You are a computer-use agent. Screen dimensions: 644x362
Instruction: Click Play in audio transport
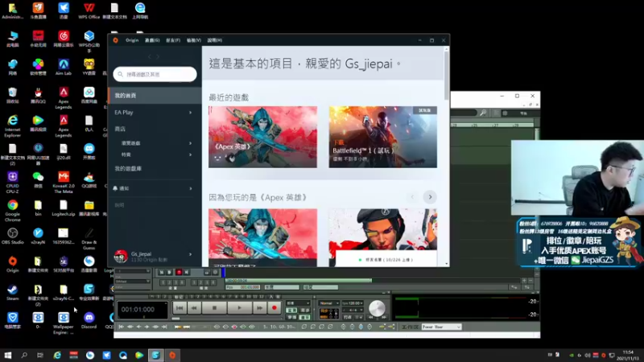point(239,307)
